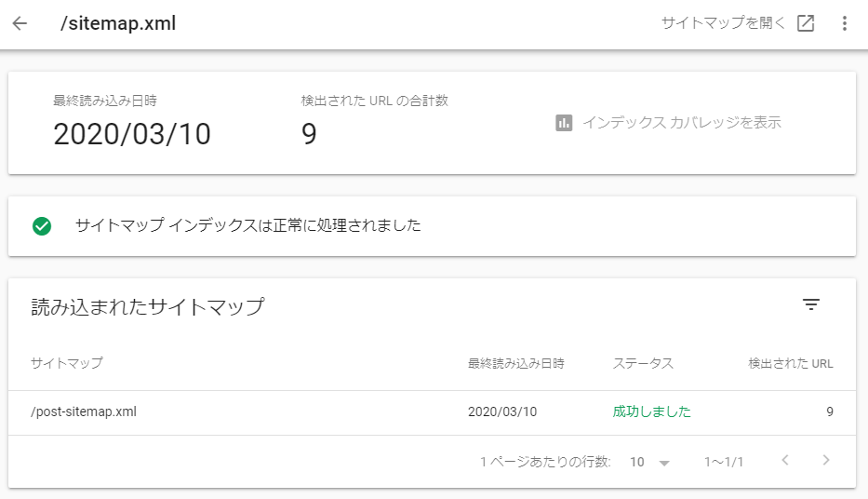
Task: Select the rows per page value 10
Action: [x=637, y=462]
